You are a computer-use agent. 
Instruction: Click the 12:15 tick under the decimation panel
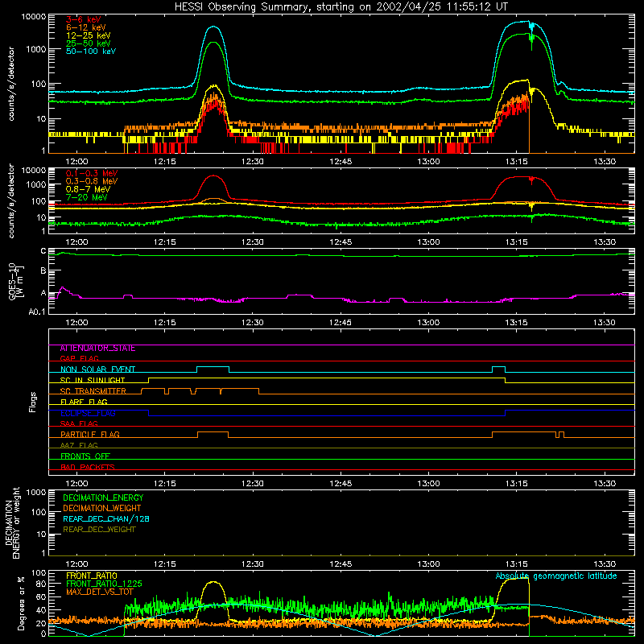click(x=165, y=564)
